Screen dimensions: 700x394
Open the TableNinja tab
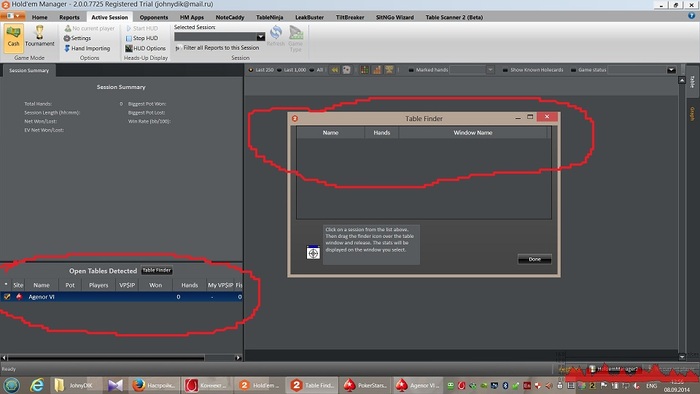270,17
